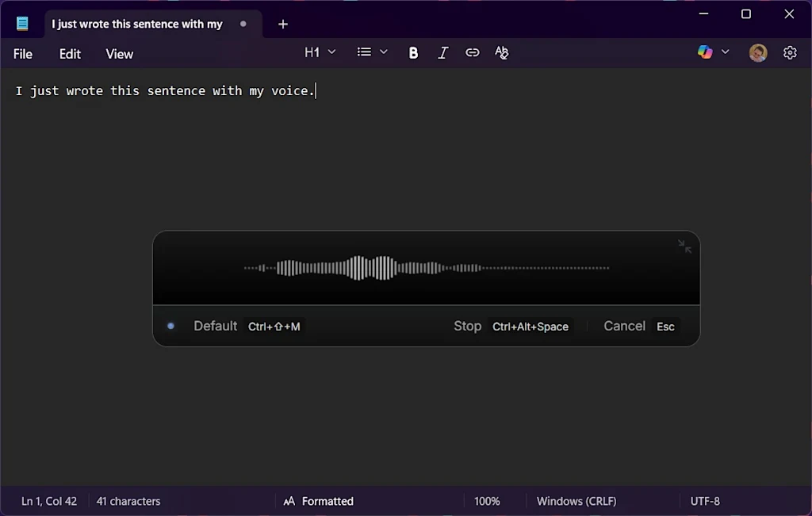Open Copilot in Notepad
The image size is (812, 516).
click(704, 52)
